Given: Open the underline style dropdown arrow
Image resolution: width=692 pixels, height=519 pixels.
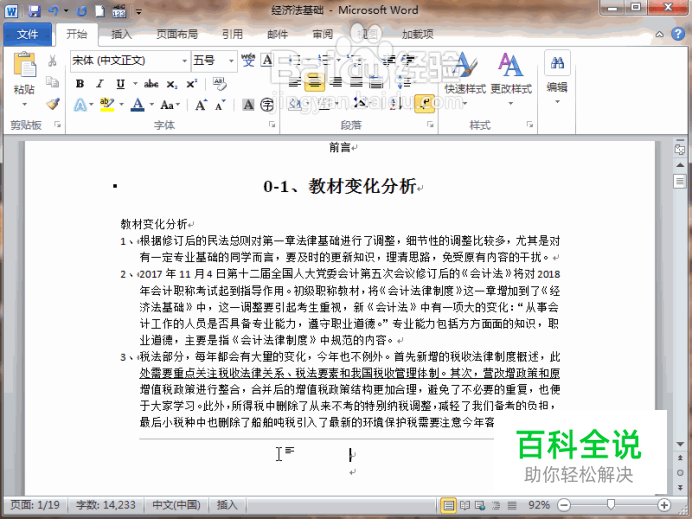Looking at the screenshot, I should (x=135, y=83).
